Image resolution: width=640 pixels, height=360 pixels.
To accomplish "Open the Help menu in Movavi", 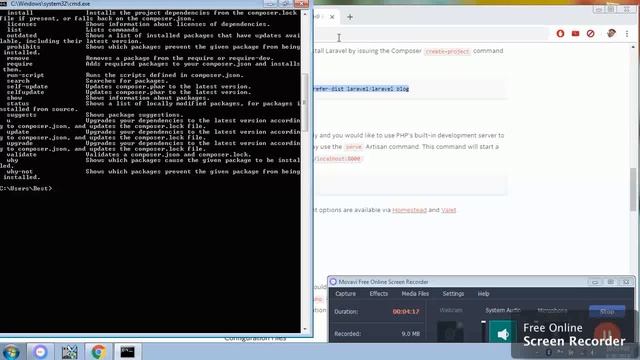I will (x=483, y=293).
